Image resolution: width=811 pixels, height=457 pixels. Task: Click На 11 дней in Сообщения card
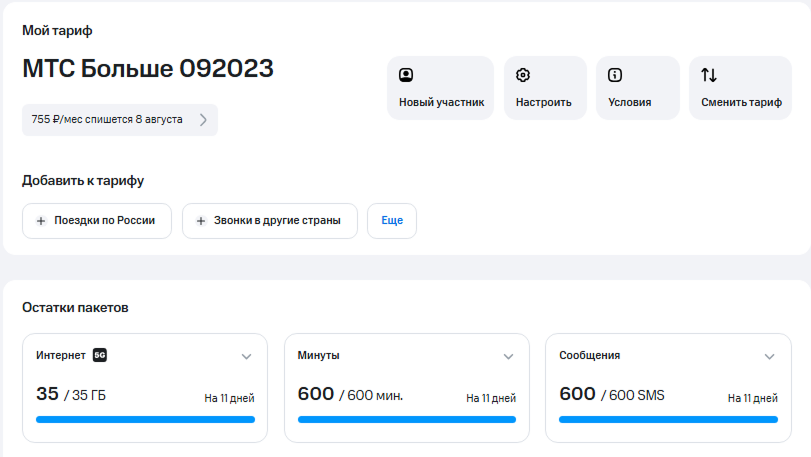click(753, 398)
